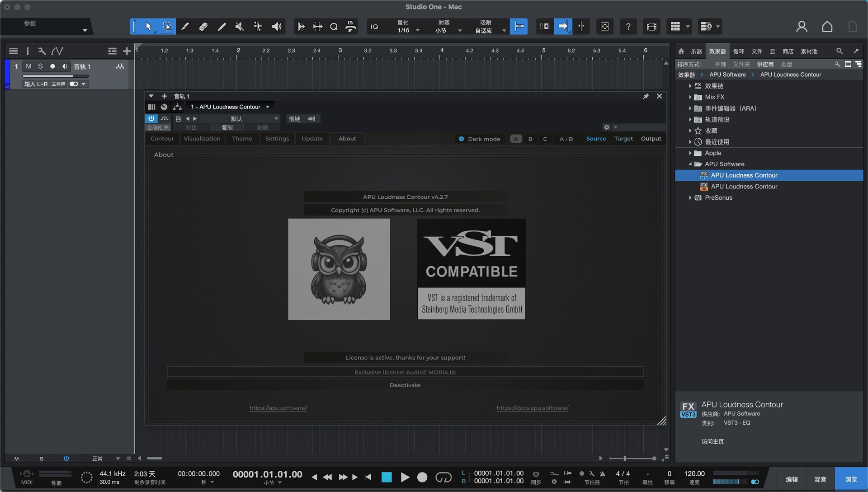Screen dimensions: 868x492
Task: Open the plugin Settings tab
Action: [x=277, y=139]
